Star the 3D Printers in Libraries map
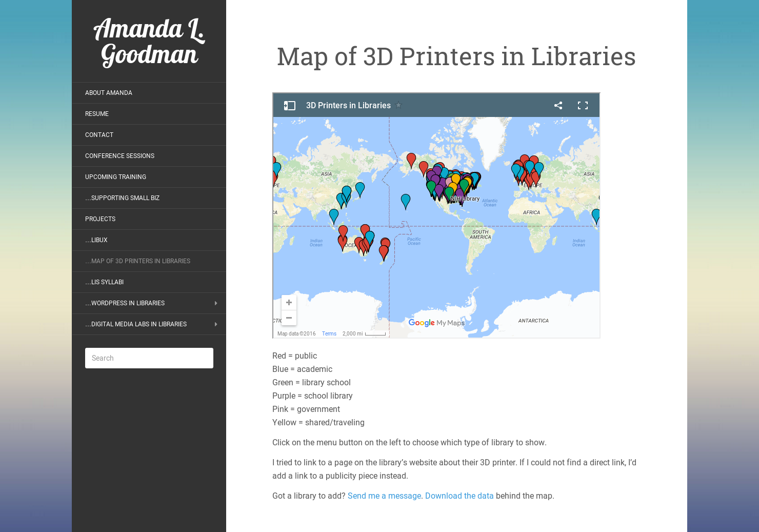This screenshot has width=759, height=532. tap(398, 105)
